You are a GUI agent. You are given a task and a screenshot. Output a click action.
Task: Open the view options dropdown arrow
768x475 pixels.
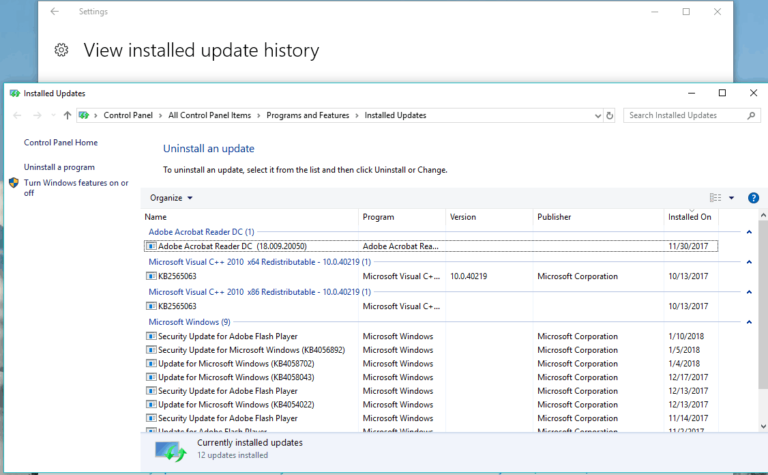click(x=731, y=198)
